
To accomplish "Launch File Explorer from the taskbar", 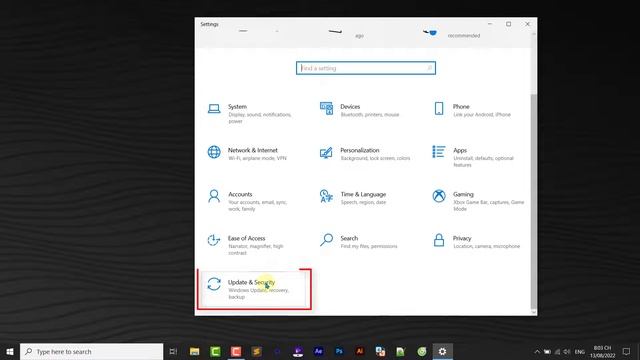I will [x=195, y=351].
